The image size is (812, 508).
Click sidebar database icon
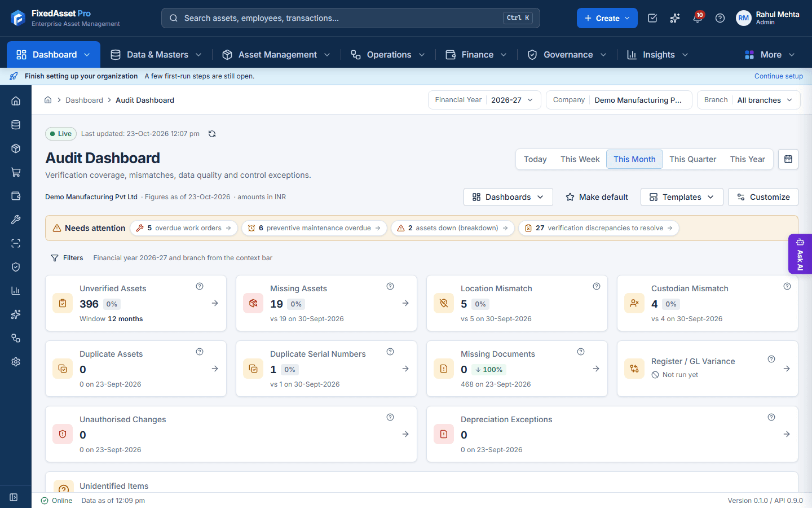click(16, 125)
